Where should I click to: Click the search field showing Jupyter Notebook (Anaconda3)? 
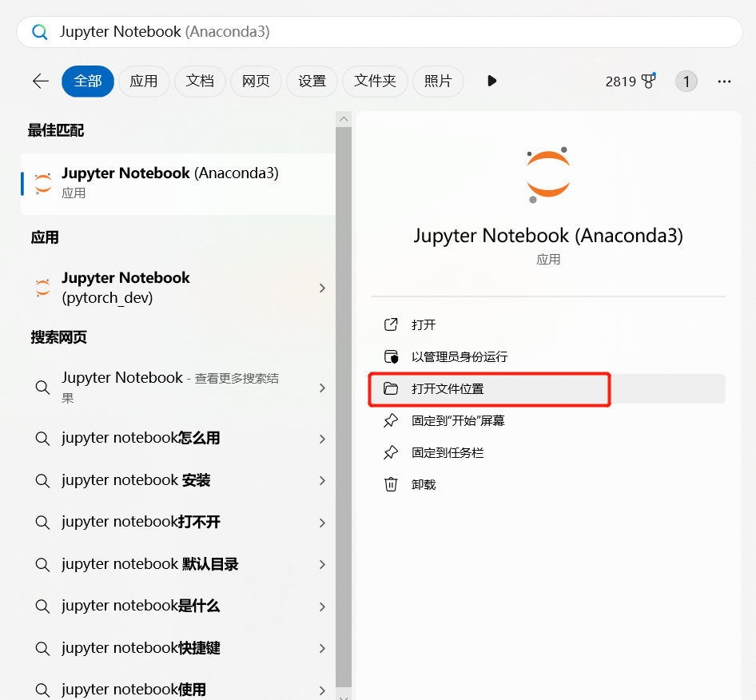pyautogui.click(x=380, y=32)
